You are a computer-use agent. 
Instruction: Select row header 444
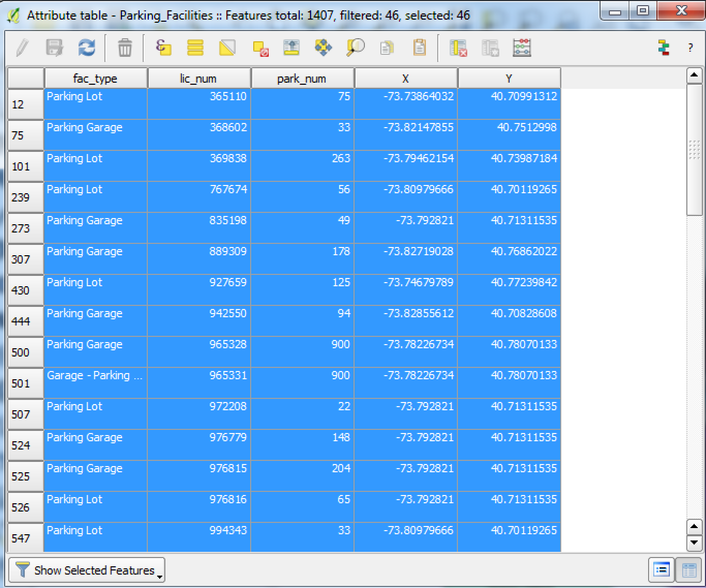[25, 321]
